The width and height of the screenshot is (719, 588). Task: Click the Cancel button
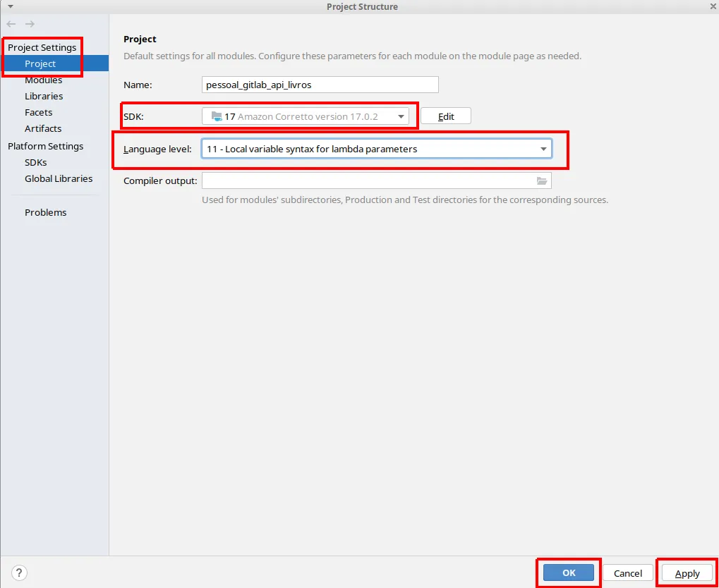(628, 573)
